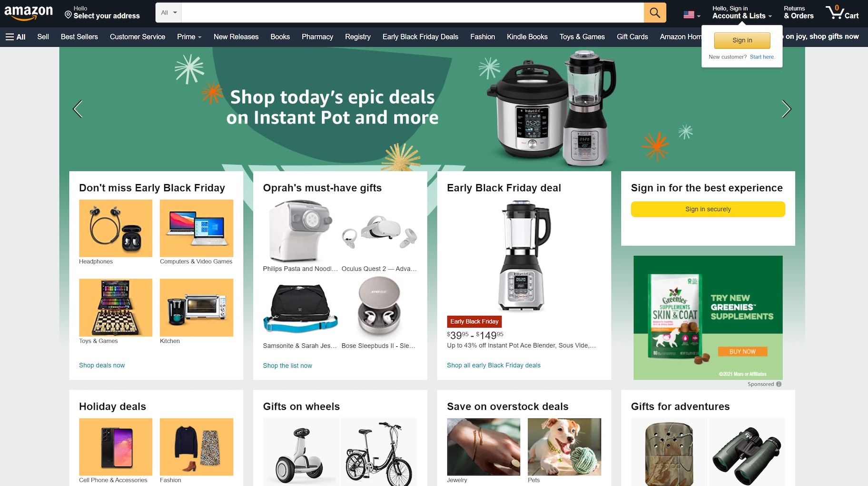
Task: Click the Sign in popup button
Action: (x=742, y=40)
